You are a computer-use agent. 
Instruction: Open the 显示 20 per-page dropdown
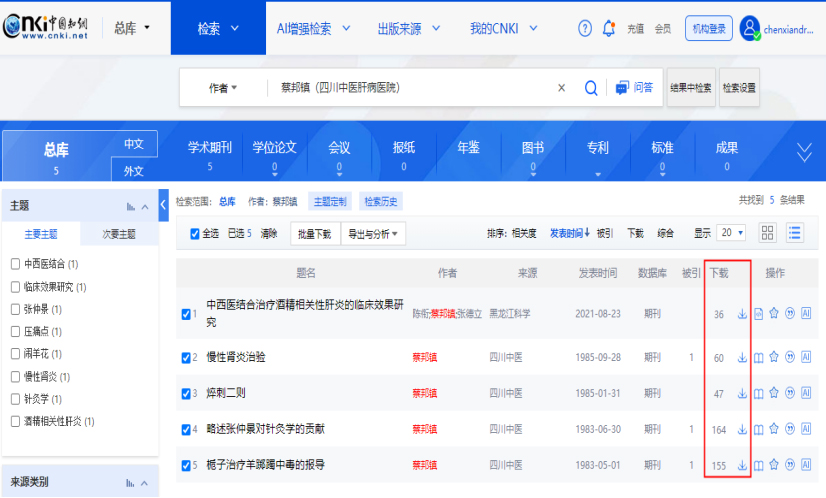coord(732,233)
